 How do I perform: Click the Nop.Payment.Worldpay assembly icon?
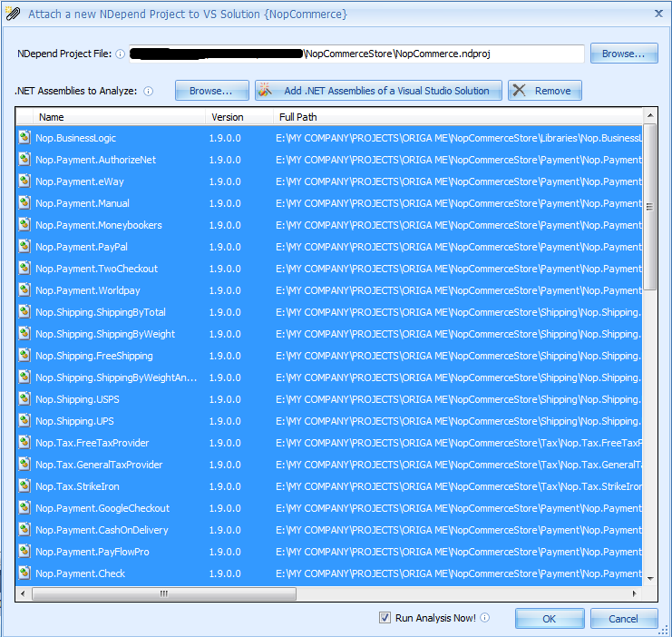click(x=24, y=290)
